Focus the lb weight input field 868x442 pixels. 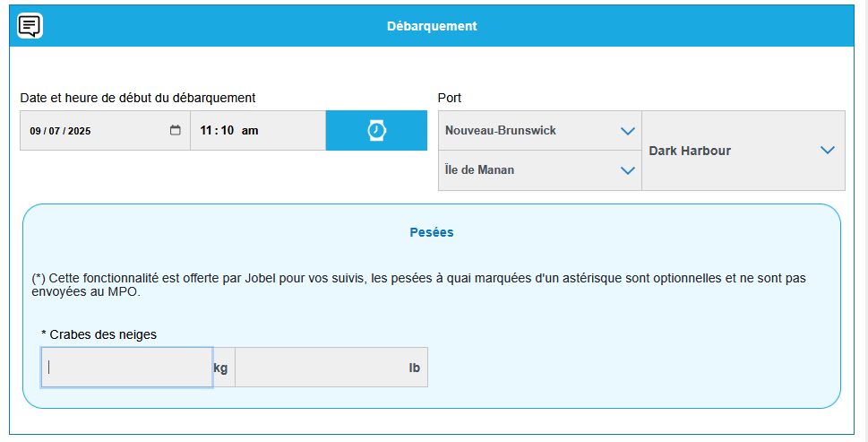[x=322, y=367]
